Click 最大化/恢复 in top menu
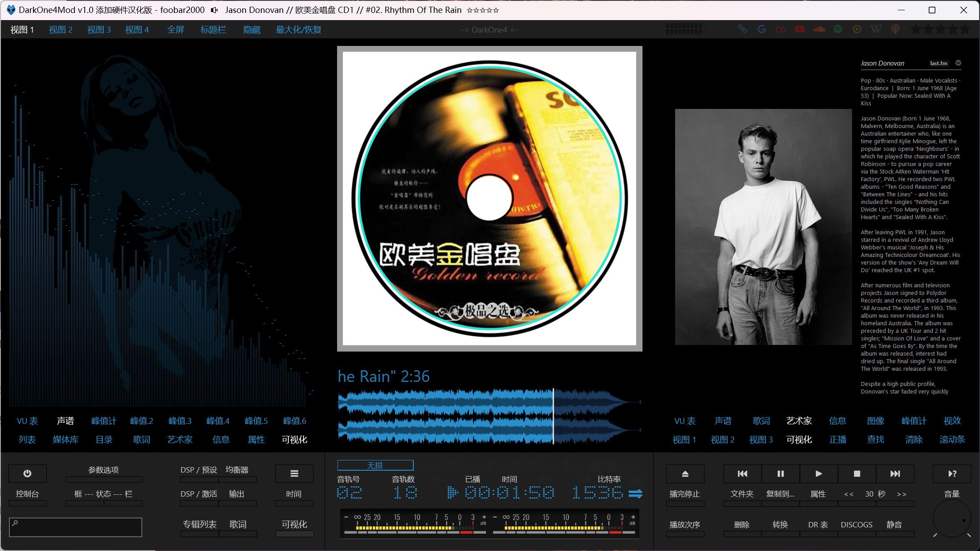 tap(299, 29)
